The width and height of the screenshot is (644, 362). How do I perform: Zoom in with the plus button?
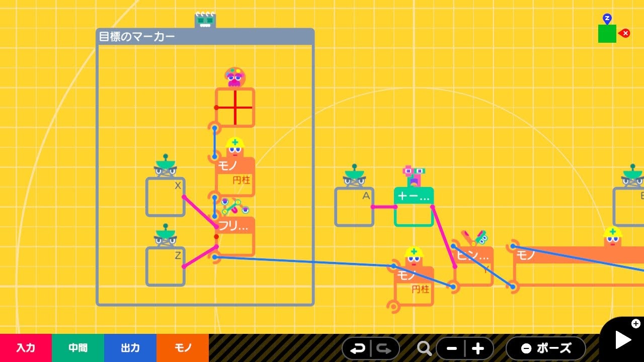[478, 348]
